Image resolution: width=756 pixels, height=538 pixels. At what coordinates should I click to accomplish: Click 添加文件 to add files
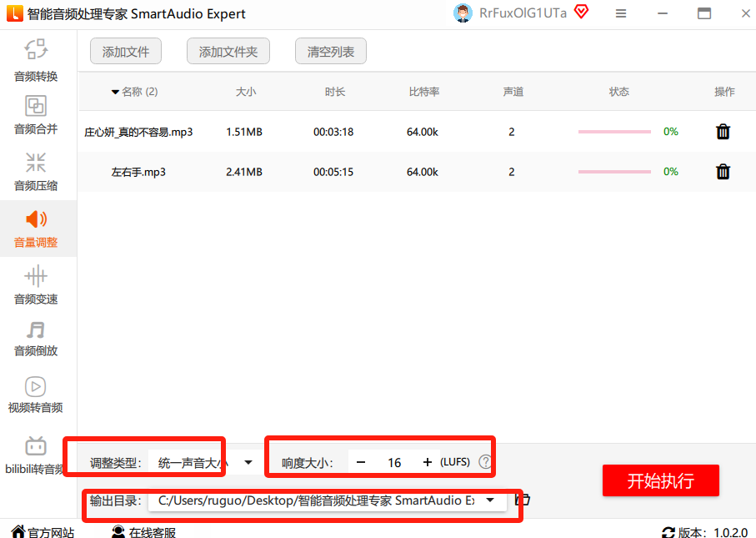point(126,51)
